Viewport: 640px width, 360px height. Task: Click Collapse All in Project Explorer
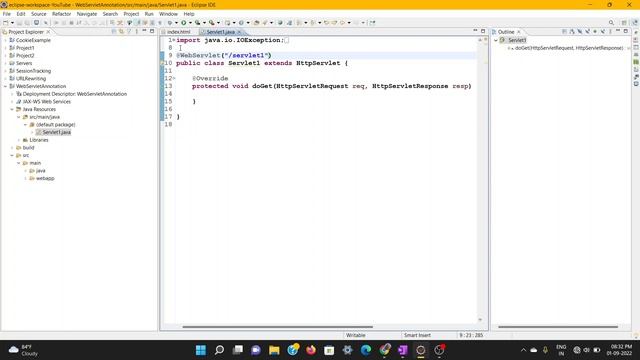pos(114,31)
